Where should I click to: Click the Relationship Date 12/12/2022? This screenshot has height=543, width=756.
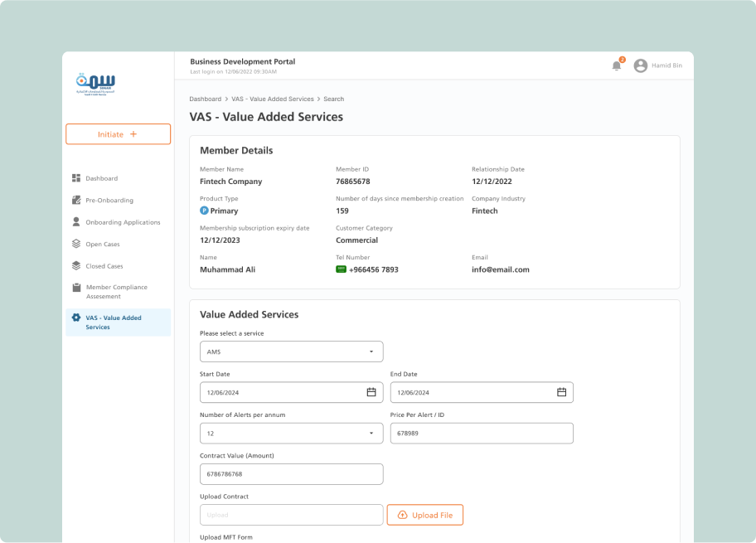(492, 182)
